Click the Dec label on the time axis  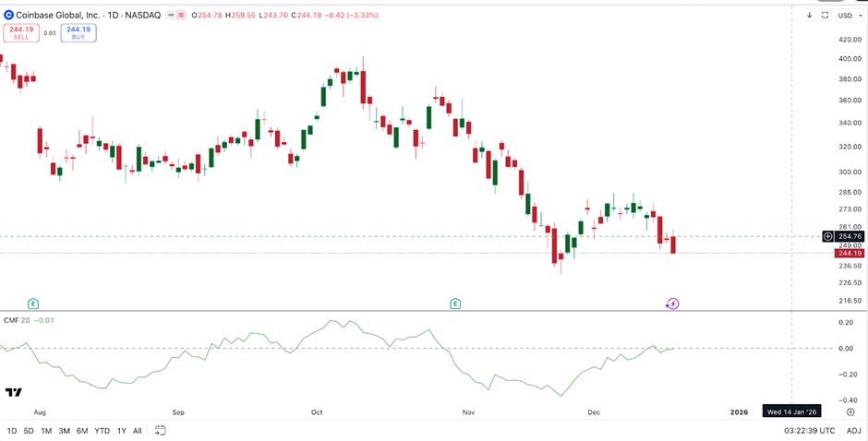[x=594, y=412]
